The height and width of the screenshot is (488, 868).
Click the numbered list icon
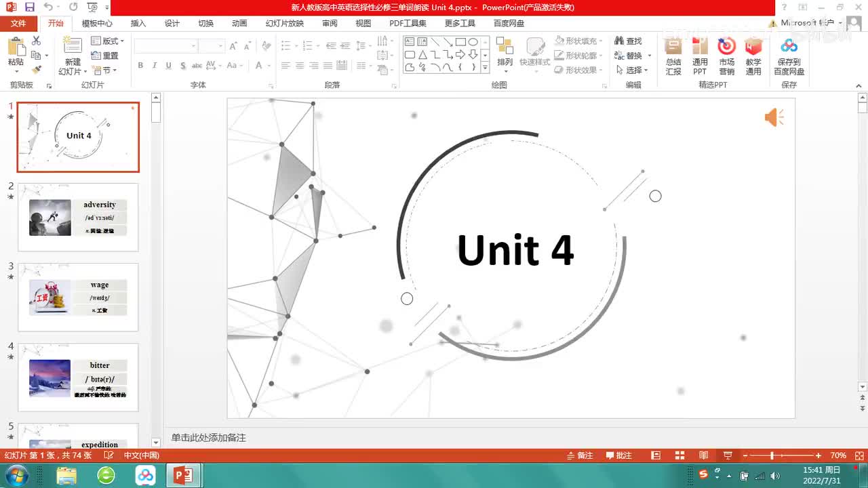pos(309,46)
